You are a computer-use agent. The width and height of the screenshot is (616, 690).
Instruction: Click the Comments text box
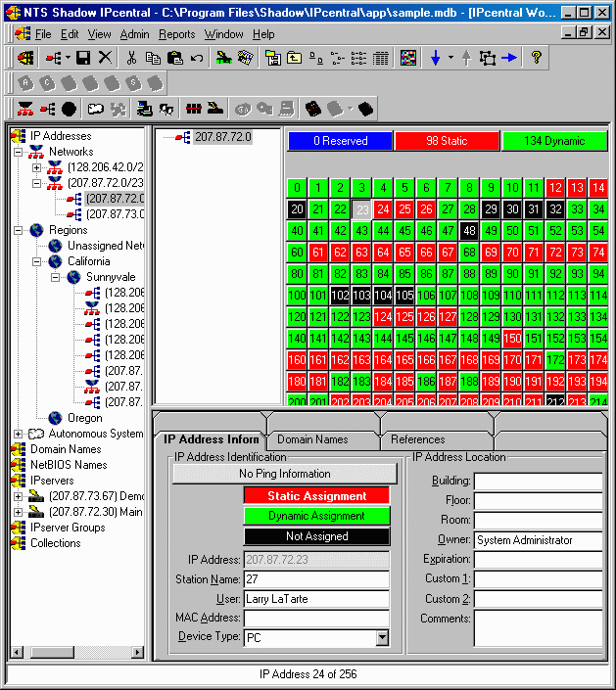[x=538, y=628]
